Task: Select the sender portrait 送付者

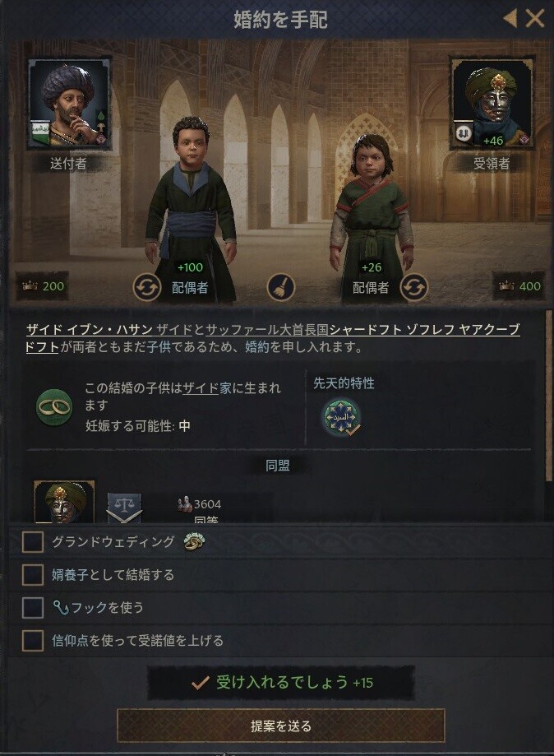Action: (x=70, y=103)
